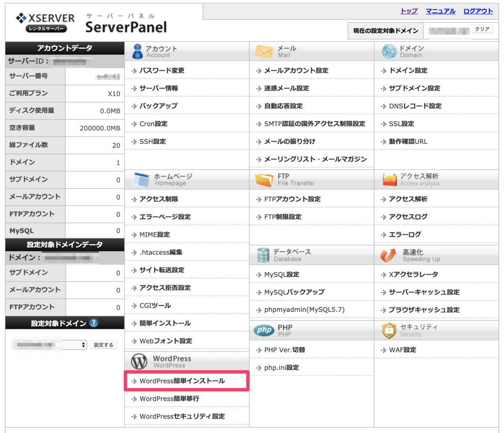Go to トップ link
The image size is (504, 433).
pyautogui.click(x=409, y=11)
